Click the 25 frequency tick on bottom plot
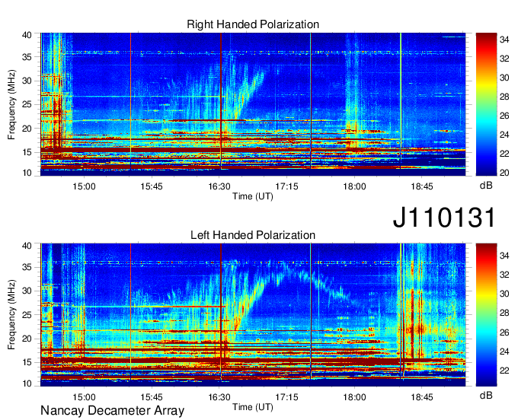Image resolution: width=518 pixels, height=420 pixels. click(27, 315)
